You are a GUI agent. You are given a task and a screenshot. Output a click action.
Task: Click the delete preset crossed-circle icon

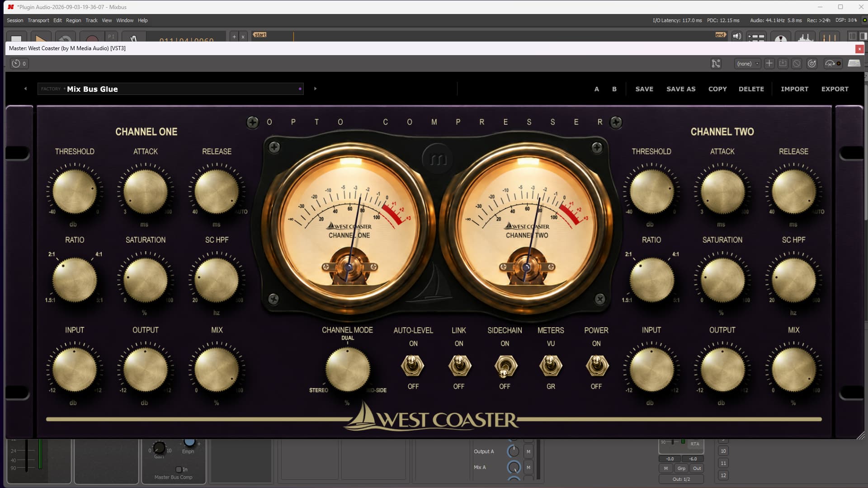797,64
